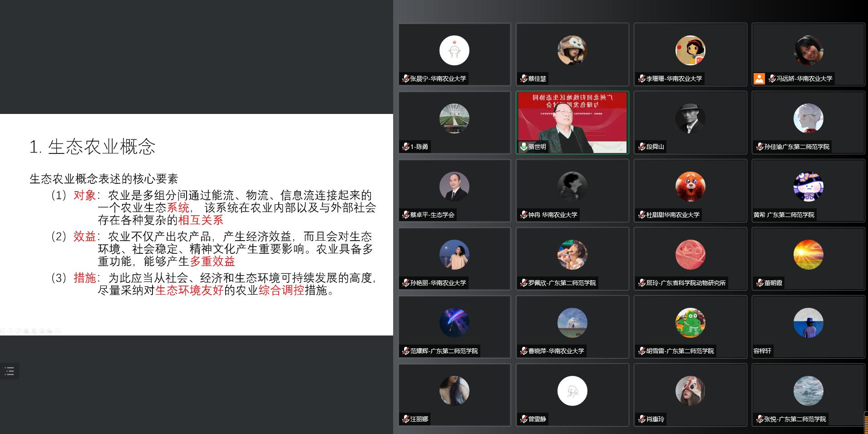Click the slideshow magnifier zoom icon
The height and width of the screenshot is (434, 868).
click(x=34, y=331)
